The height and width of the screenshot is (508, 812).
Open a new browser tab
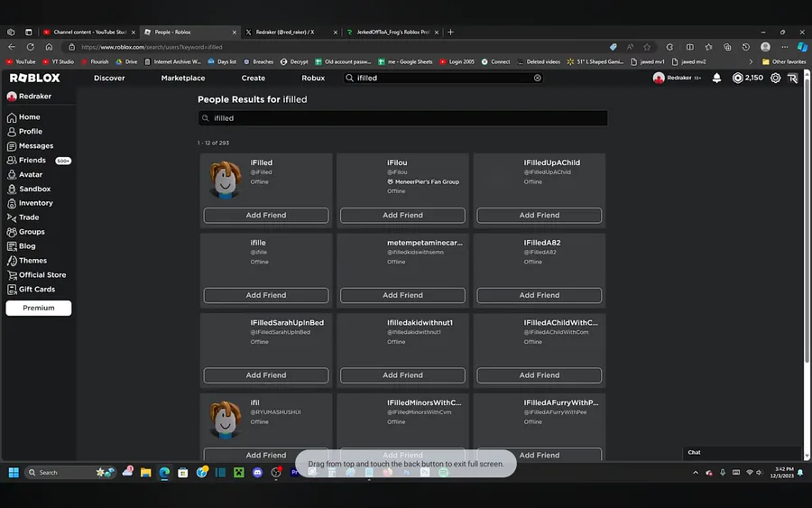(450, 32)
